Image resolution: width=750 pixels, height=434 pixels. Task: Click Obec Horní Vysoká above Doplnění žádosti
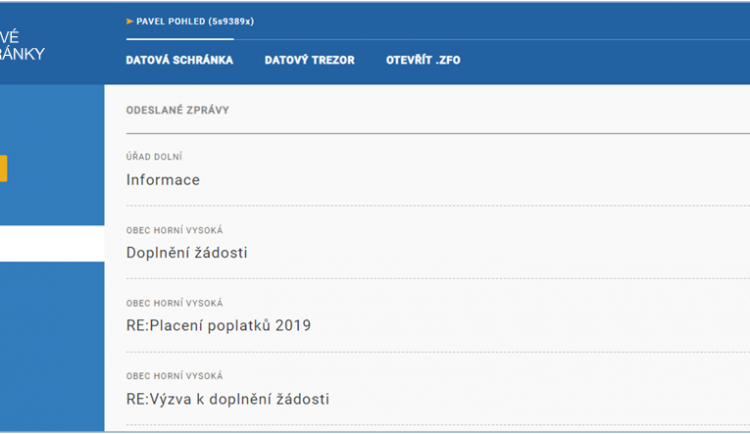tap(174, 230)
